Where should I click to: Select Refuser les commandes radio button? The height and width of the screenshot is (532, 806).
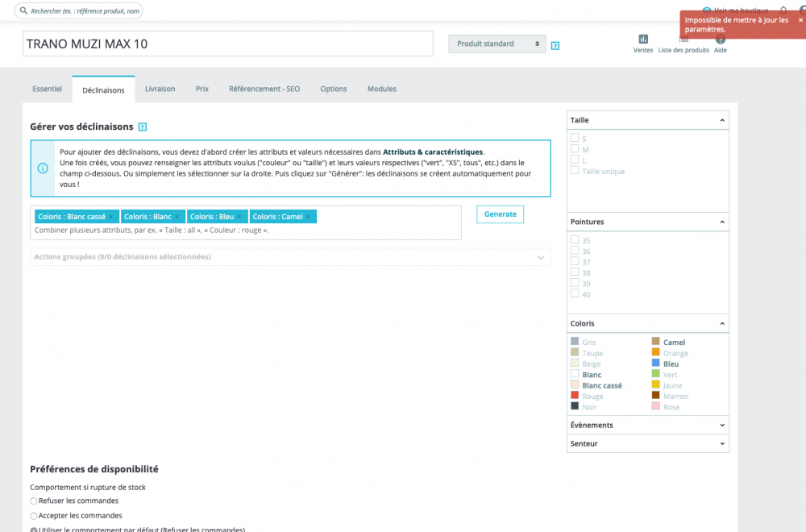[33, 501]
